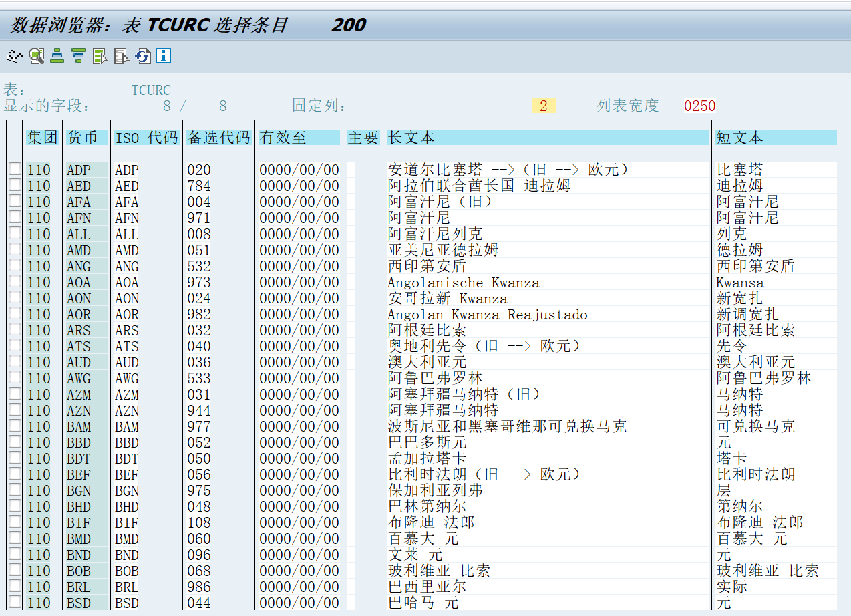Click the fixed columns field showing 2
This screenshot has width=851, height=616.
(544, 106)
